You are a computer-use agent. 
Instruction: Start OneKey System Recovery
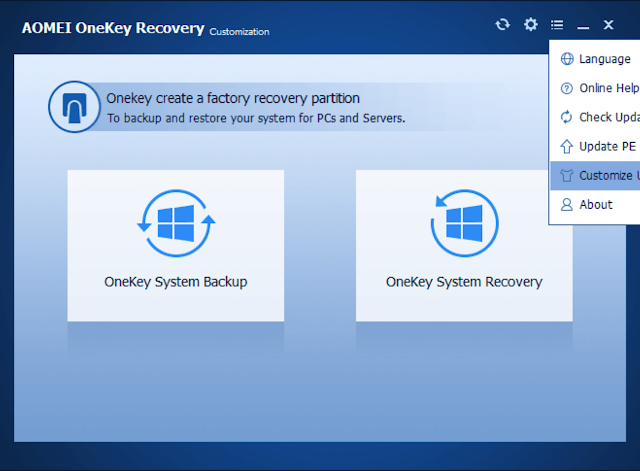point(464,246)
